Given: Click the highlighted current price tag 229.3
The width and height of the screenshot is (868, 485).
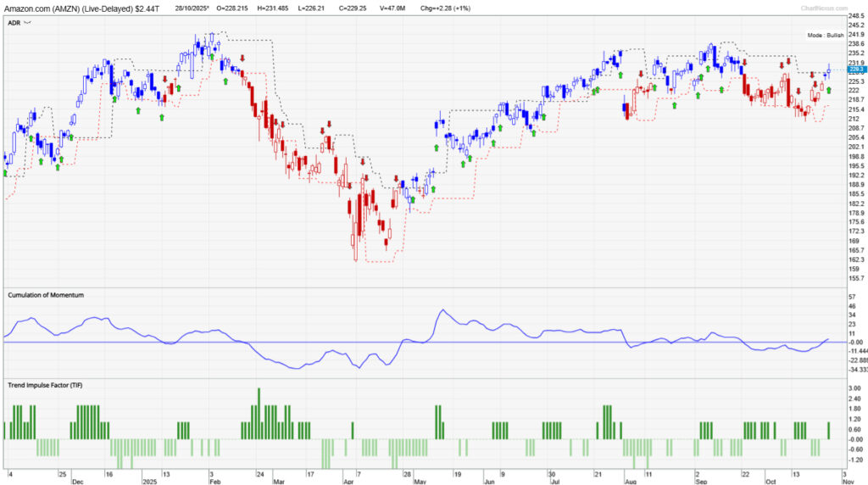Looking at the screenshot, I should click(x=856, y=70).
